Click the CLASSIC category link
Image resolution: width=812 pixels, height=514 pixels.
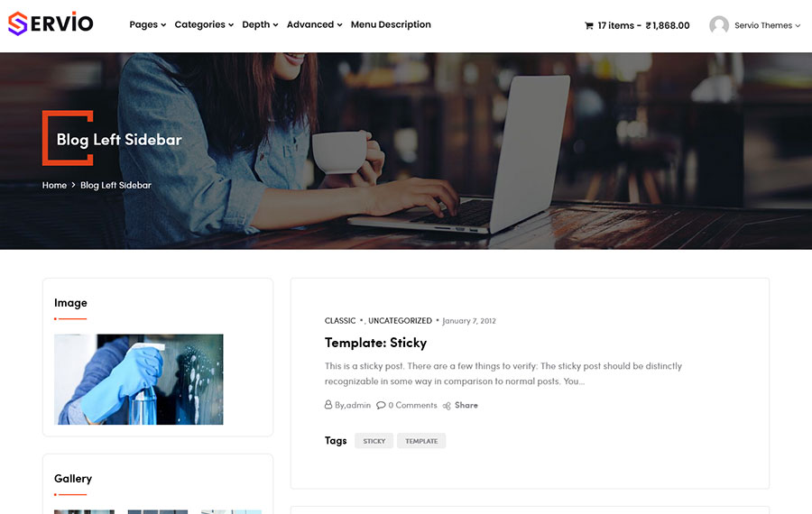tap(340, 321)
